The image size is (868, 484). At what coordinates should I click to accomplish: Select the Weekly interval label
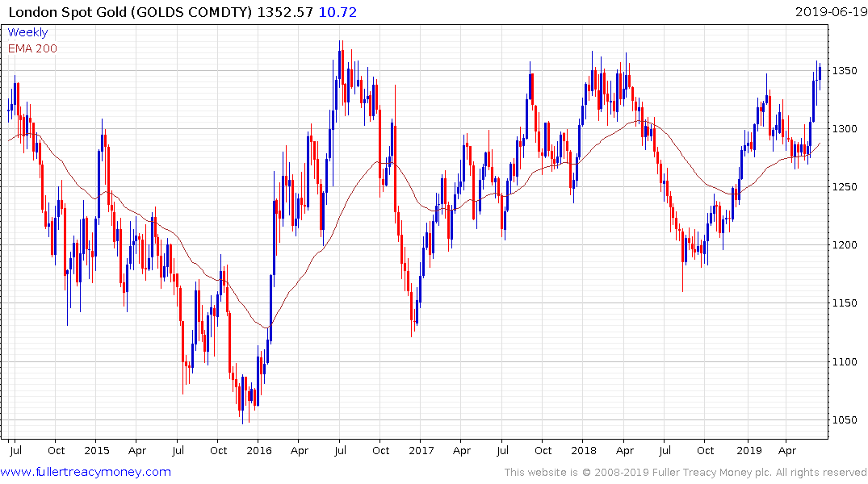point(27,32)
